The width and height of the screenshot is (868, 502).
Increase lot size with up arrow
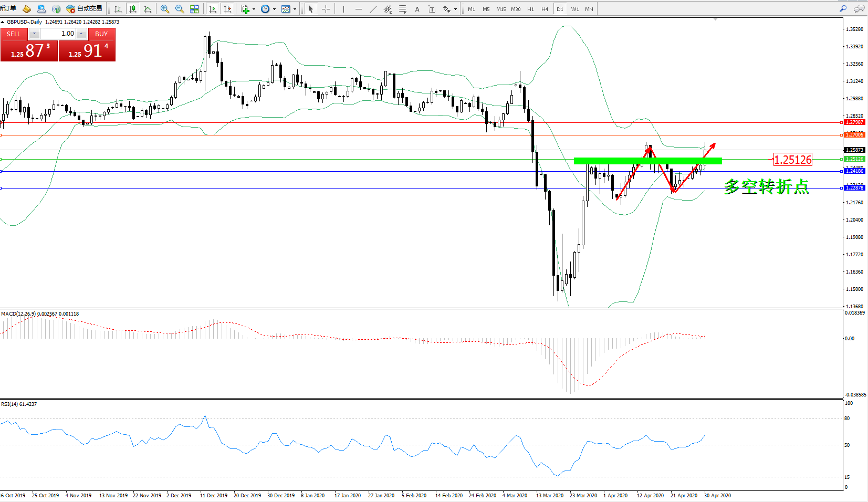coord(81,34)
